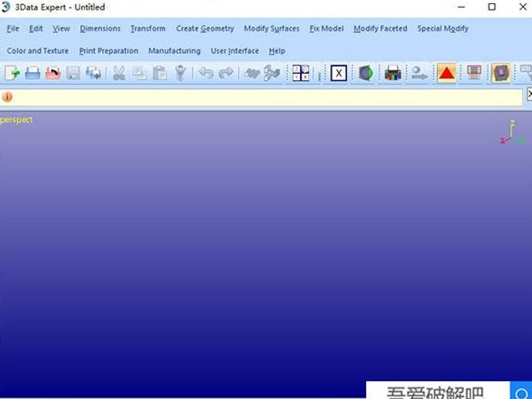The image size is (532, 399).
Task: Click the Redo arrow icon
Action: pos(227,73)
